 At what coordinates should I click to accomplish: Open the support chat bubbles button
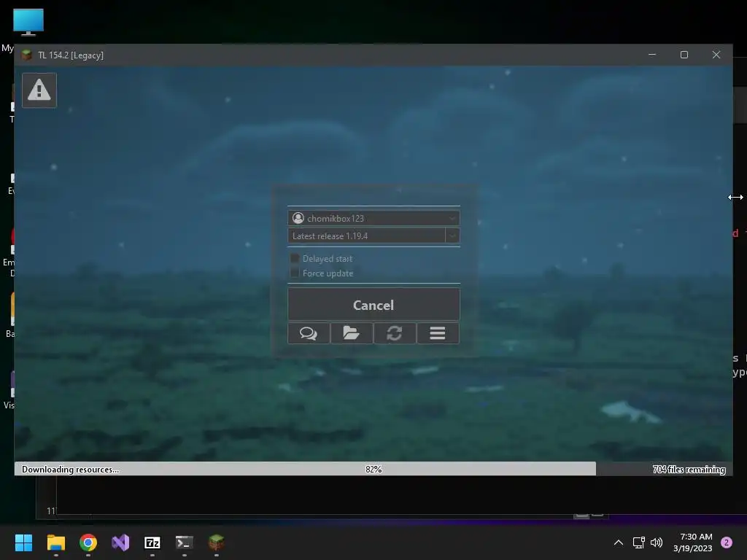coord(309,332)
